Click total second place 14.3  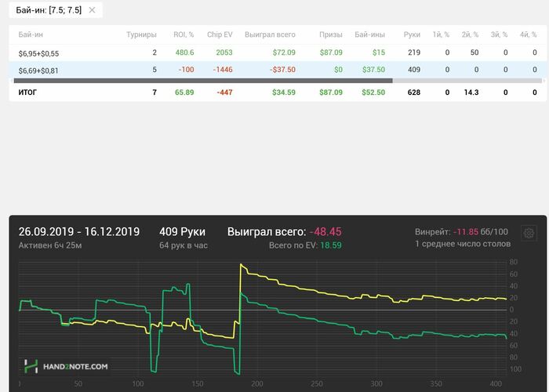[471, 93]
